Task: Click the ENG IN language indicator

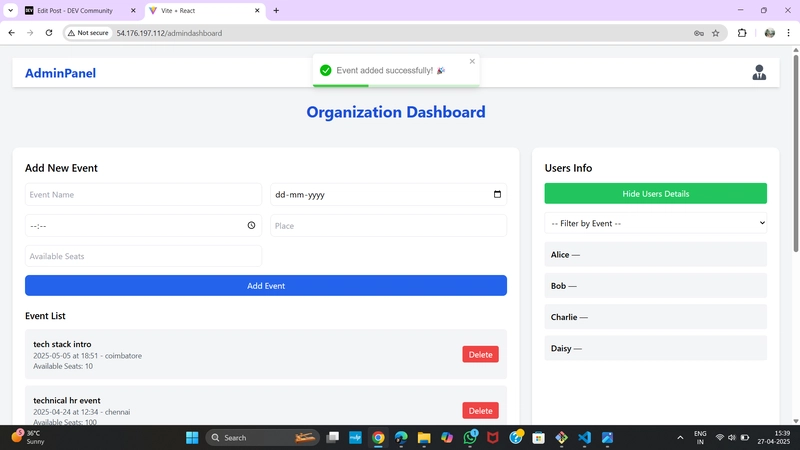Action: pyautogui.click(x=700, y=437)
